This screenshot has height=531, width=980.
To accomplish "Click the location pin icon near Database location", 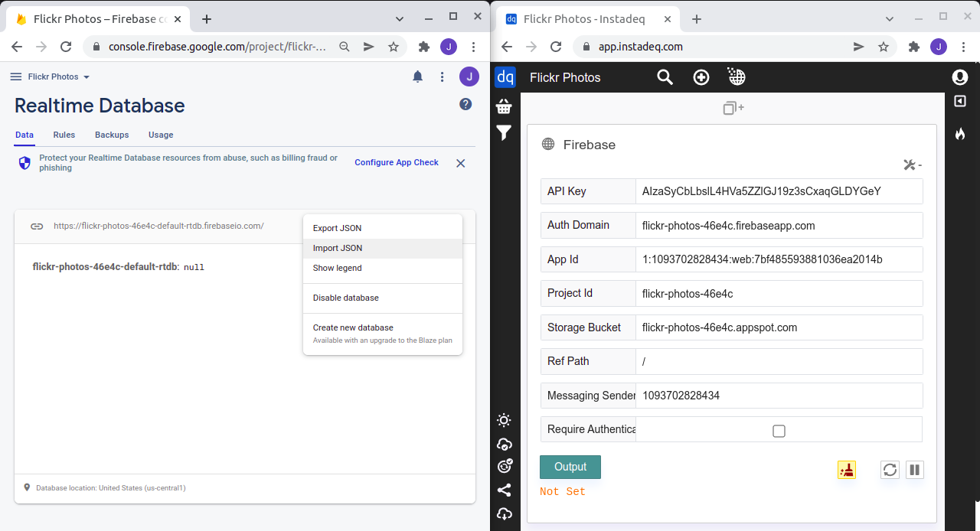I will (27, 487).
